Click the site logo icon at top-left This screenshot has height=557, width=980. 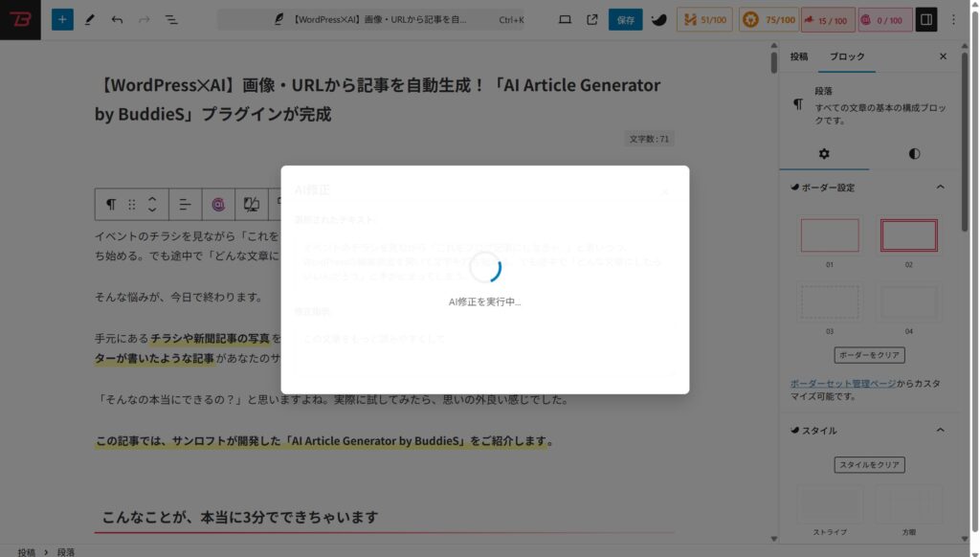tap(20, 20)
